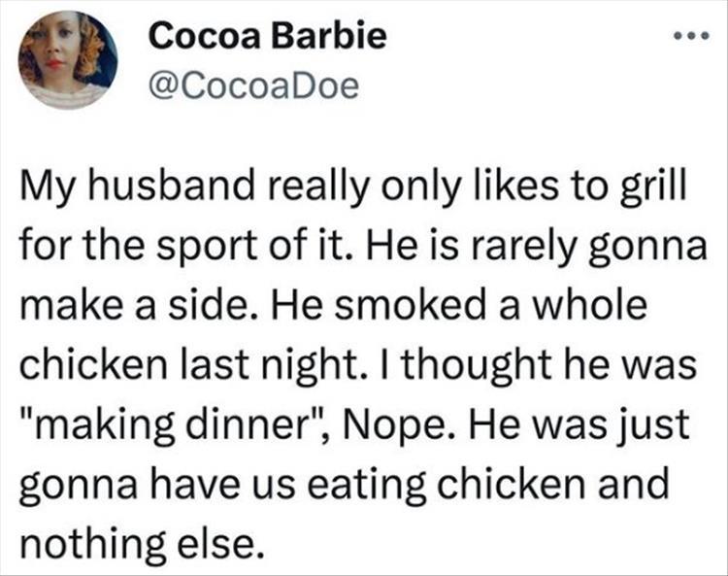
Task: Click the @CocoaDoe handle
Action: coord(254,88)
